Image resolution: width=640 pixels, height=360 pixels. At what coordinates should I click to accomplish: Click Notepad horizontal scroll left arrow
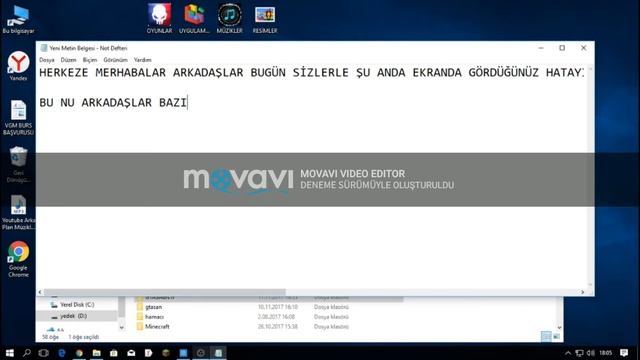click(x=40, y=292)
